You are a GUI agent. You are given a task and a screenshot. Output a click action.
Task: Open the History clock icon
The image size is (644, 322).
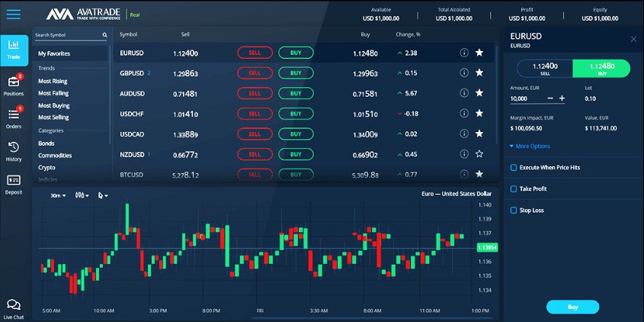click(14, 147)
